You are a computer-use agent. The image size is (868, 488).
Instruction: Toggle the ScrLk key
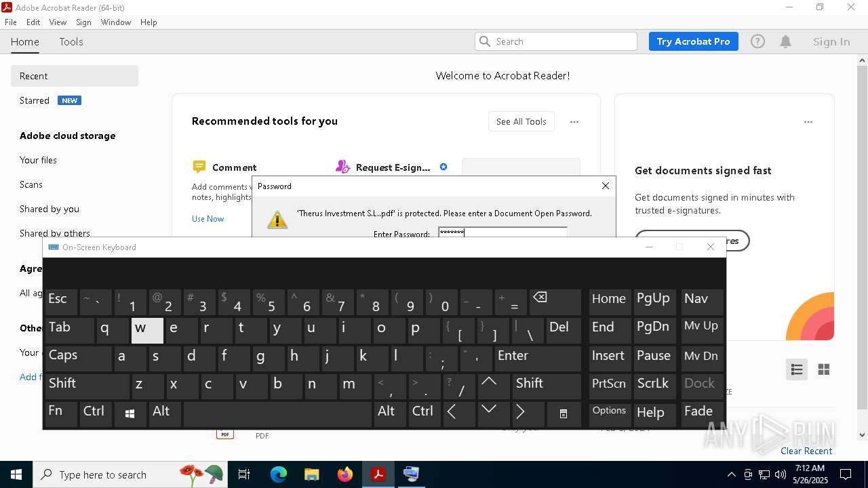click(x=654, y=386)
